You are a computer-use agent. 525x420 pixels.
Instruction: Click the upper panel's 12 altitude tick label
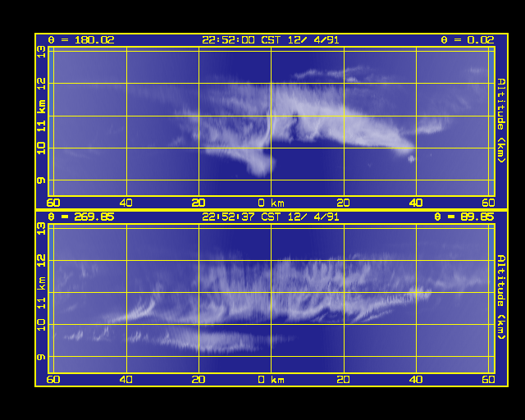tap(41, 84)
